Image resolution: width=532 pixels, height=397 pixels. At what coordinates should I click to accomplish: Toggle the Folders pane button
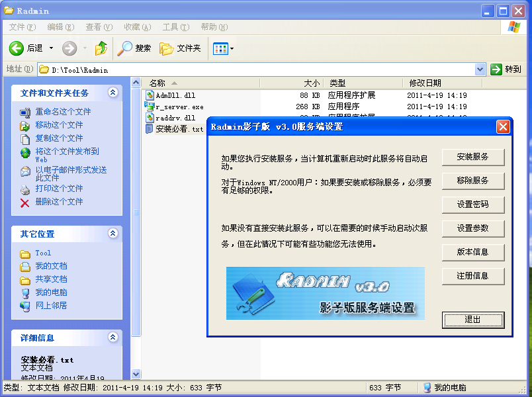pyautogui.click(x=180, y=48)
